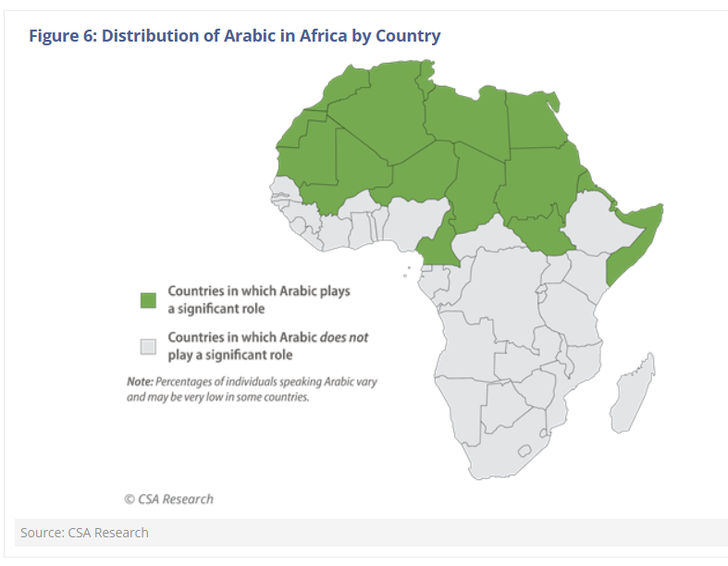Click Somalia on the Horn of Africa
Image resolution: width=728 pixels, height=566 pixels.
click(638, 240)
